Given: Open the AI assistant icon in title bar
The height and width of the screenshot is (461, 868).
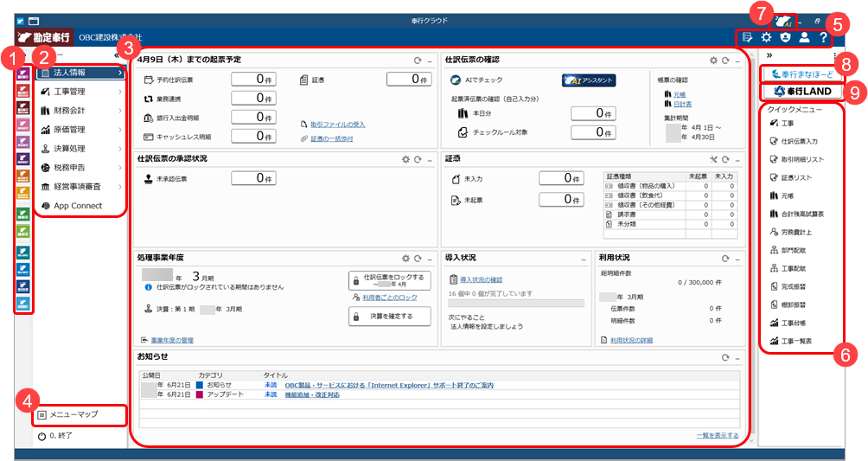Looking at the screenshot, I should pyautogui.click(x=783, y=22).
